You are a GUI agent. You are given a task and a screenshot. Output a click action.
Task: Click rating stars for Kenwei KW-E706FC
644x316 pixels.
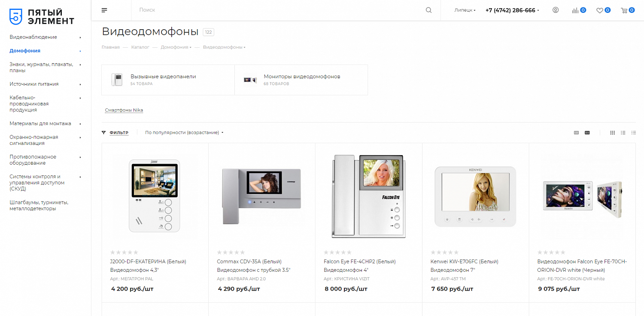tap(445, 252)
